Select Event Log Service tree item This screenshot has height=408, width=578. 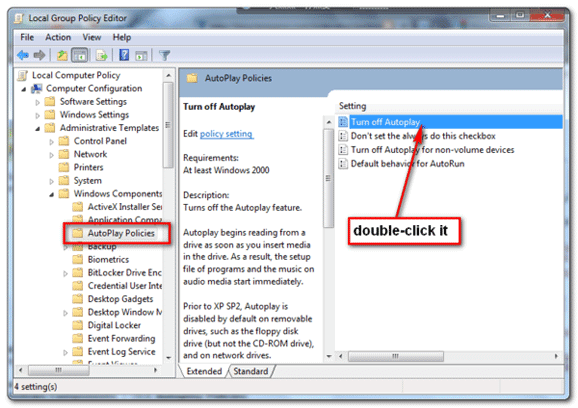[121, 352]
